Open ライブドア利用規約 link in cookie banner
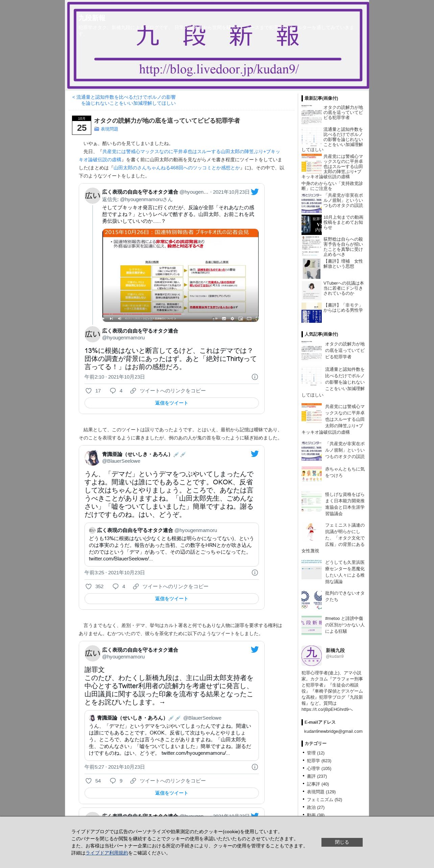The image size is (434, 868). point(107,853)
